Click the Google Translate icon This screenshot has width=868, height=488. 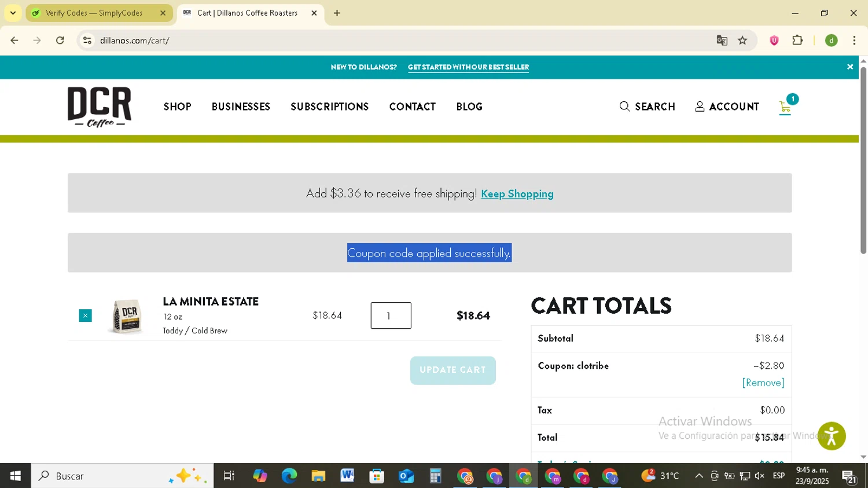pos(722,41)
